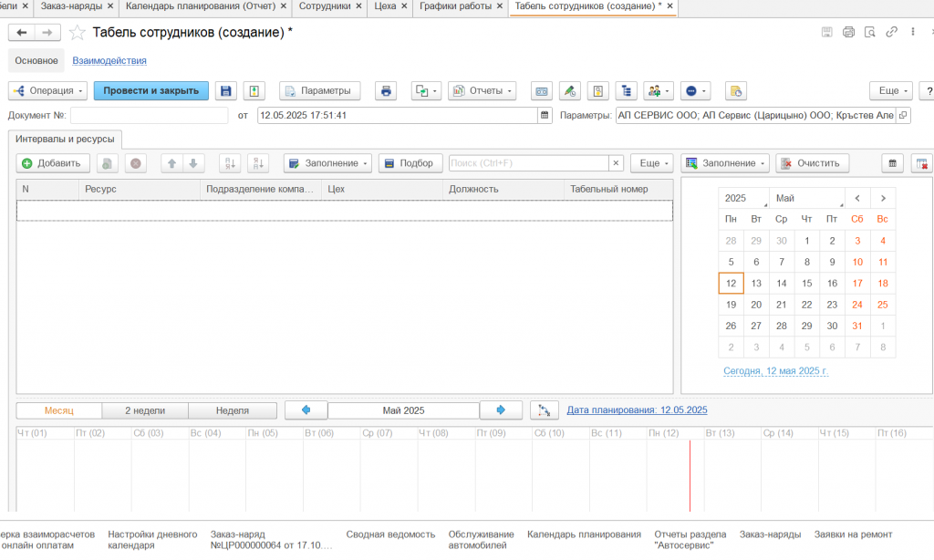Switch timeline view to 2 недели
The image size is (934, 560).
point(146,410)
